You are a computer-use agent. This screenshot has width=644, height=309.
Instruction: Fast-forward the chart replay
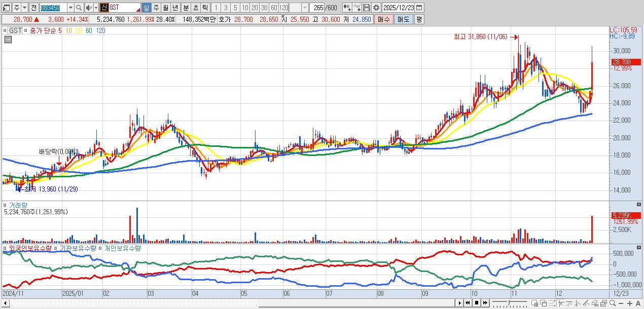tap(485, 303)
